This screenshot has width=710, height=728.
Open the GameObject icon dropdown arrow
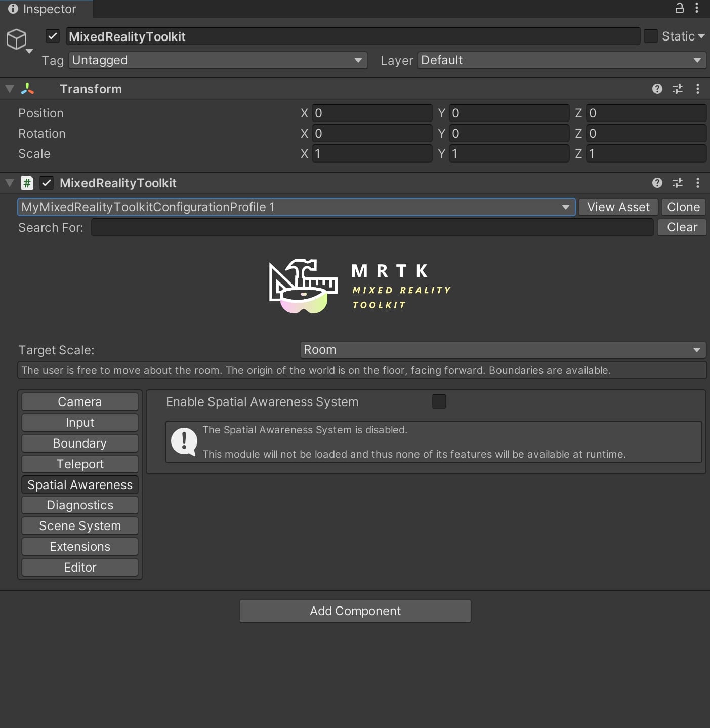click(x=29, y=51)
